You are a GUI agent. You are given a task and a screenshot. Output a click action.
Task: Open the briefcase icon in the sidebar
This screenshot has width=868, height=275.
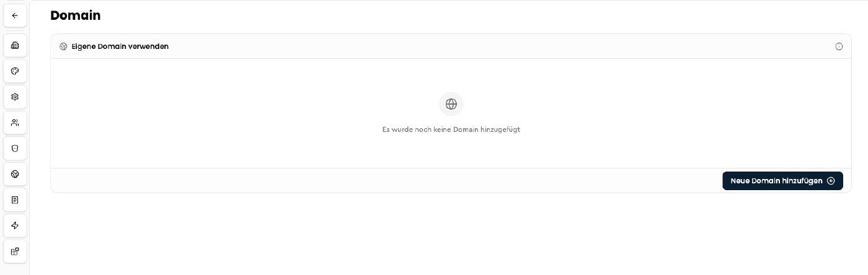click(x=15, y=45)
